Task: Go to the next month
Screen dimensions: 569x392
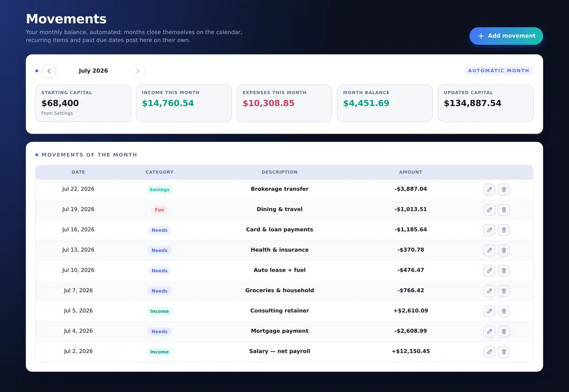Action: coord(138,71)
